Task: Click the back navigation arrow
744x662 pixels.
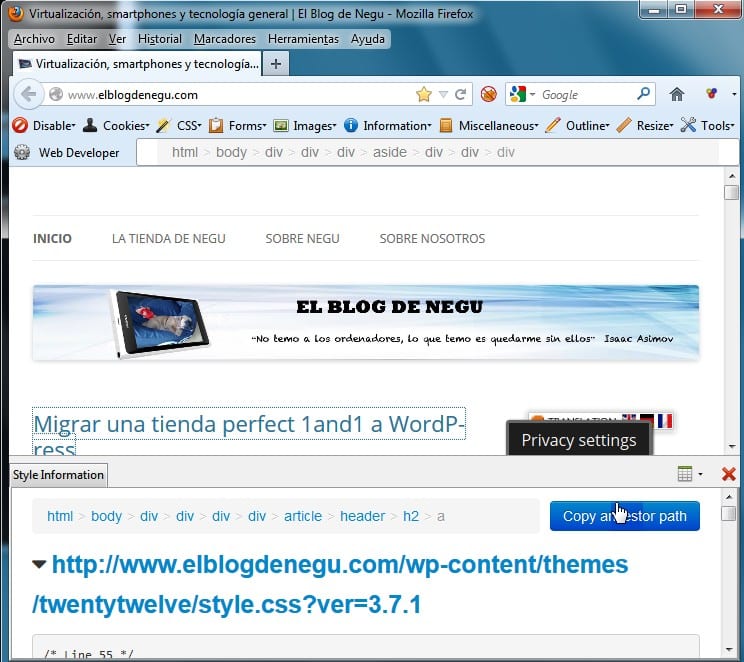Action: [28, 95]
